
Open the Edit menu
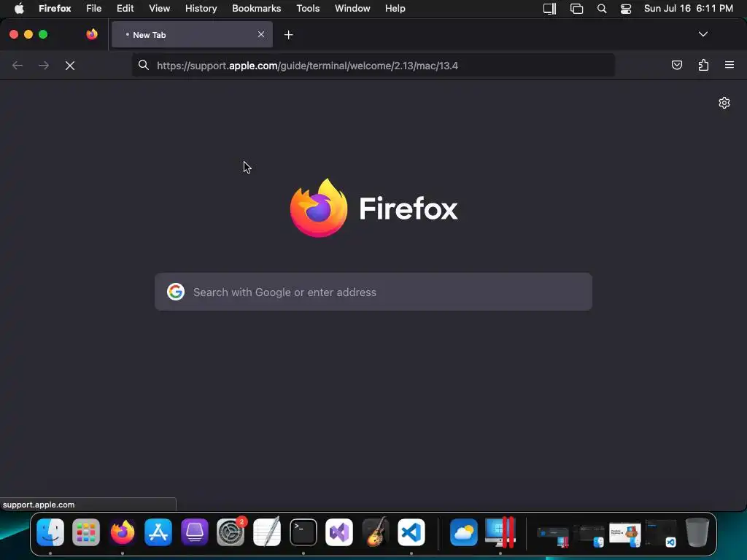[x=125, y=9]
